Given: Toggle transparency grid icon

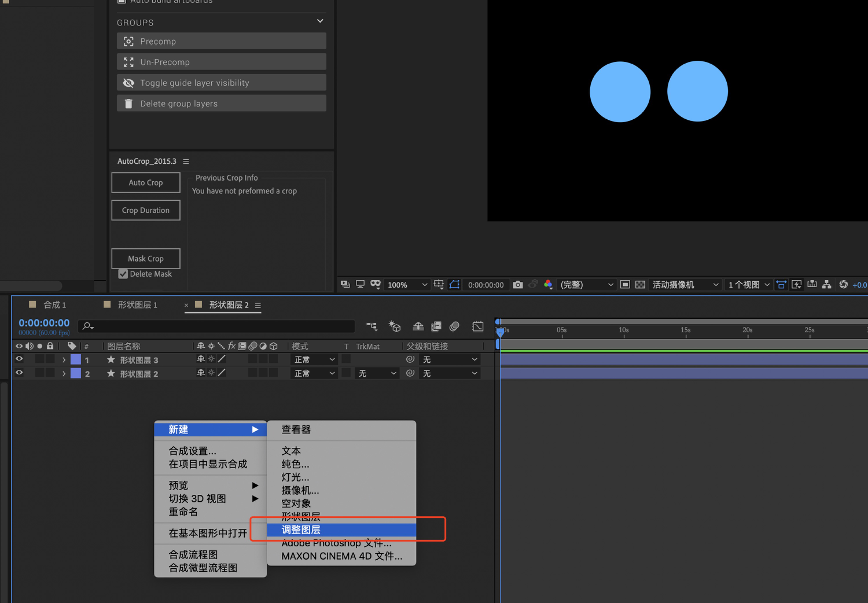Looking at the screenshot, I should 640,284.
